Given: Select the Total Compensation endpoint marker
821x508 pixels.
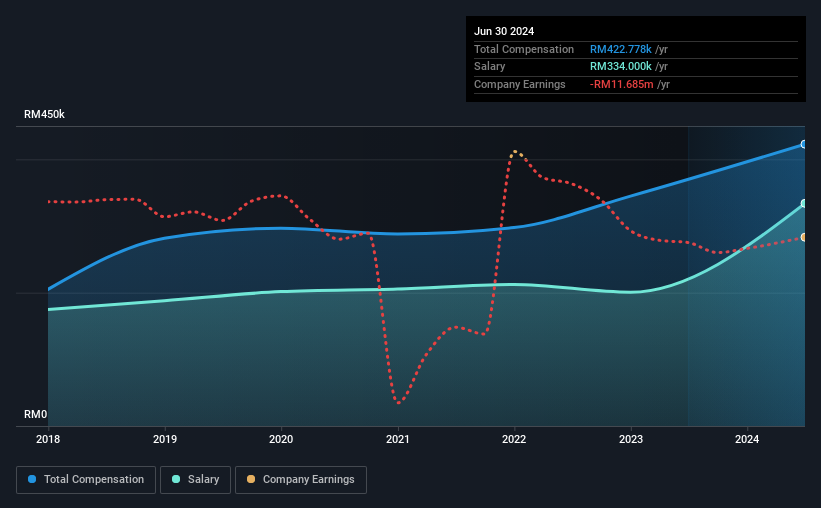Looking at the screenshot, I should coord(804,144).
